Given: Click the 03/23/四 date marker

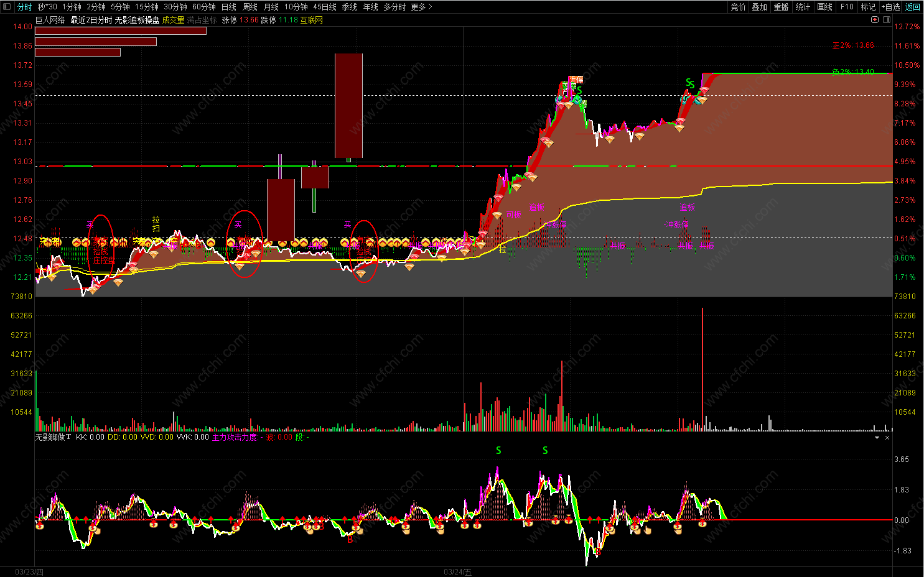Looking at the screenshot, I should pos(29,572).
